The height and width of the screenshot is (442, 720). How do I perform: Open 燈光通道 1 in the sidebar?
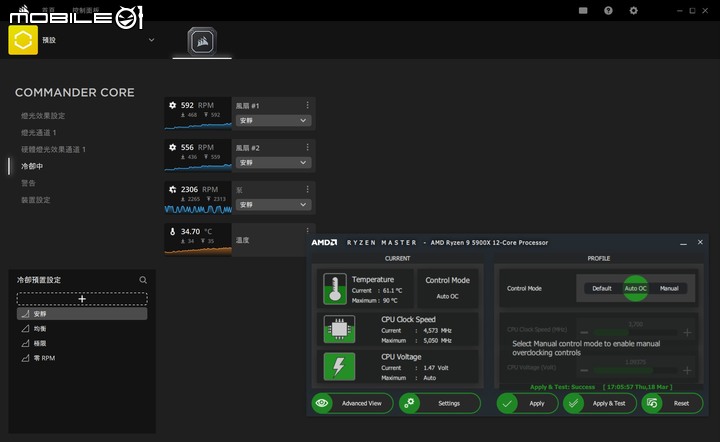click(39, 133)
